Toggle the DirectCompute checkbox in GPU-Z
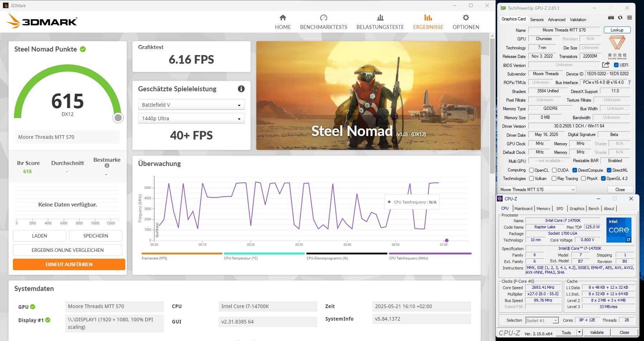This screenshot has height=341, width=644. pyautogui.click(x=575, y=170)
